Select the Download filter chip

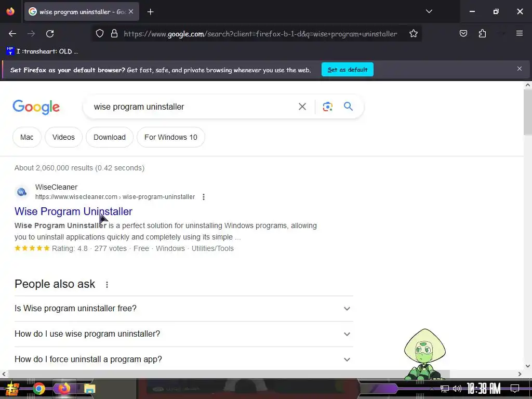tap(110, 137)
